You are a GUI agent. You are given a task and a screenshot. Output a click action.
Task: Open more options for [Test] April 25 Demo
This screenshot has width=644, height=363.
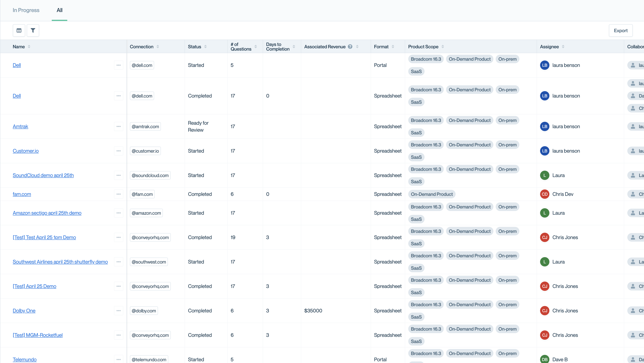(118, 286)
